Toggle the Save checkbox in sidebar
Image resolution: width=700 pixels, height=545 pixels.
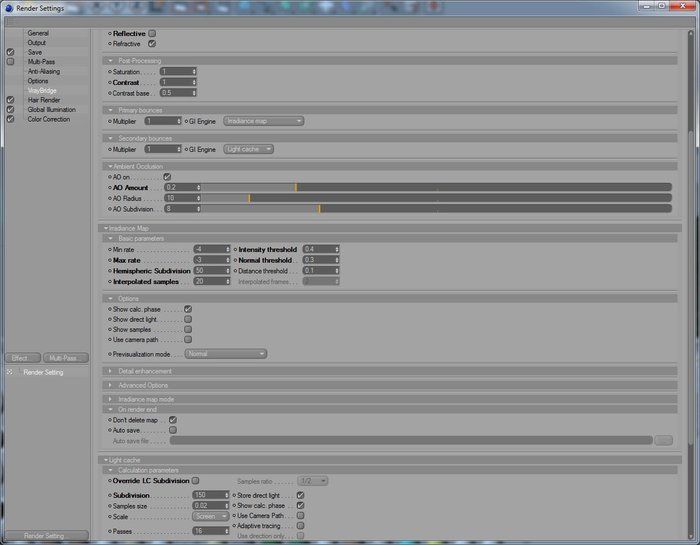(10, 52)
